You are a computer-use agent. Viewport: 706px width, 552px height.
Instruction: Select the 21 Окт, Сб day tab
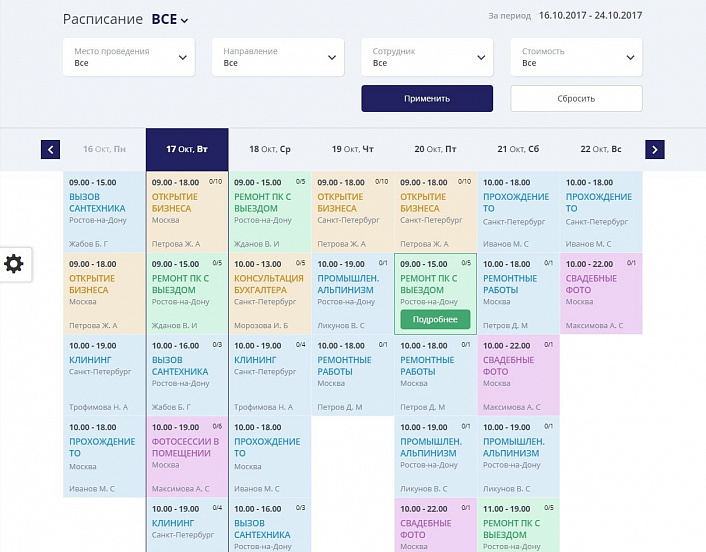pyautogui.click(x=518, y=149)
